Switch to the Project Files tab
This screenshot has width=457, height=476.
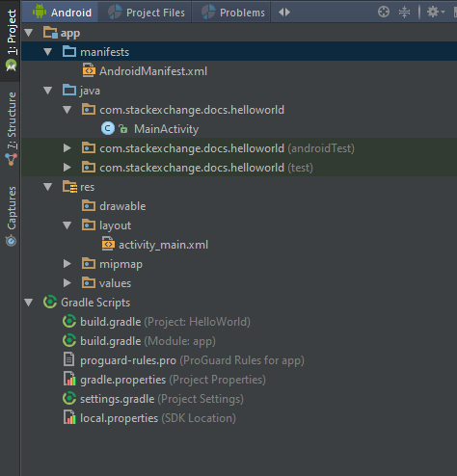point(146,13)
